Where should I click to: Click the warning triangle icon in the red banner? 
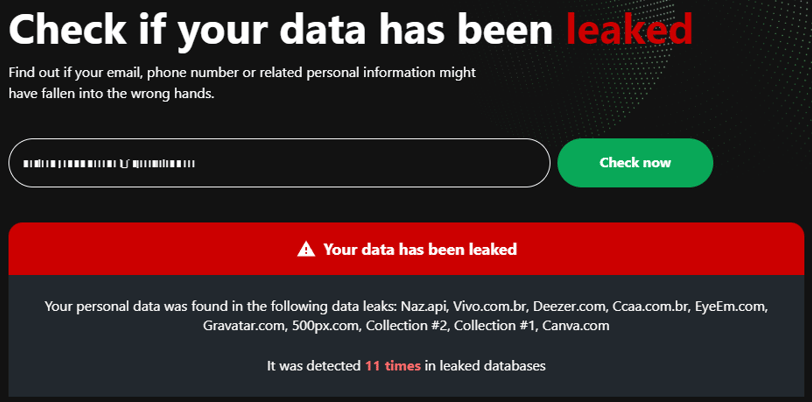(x=306, y=250)
